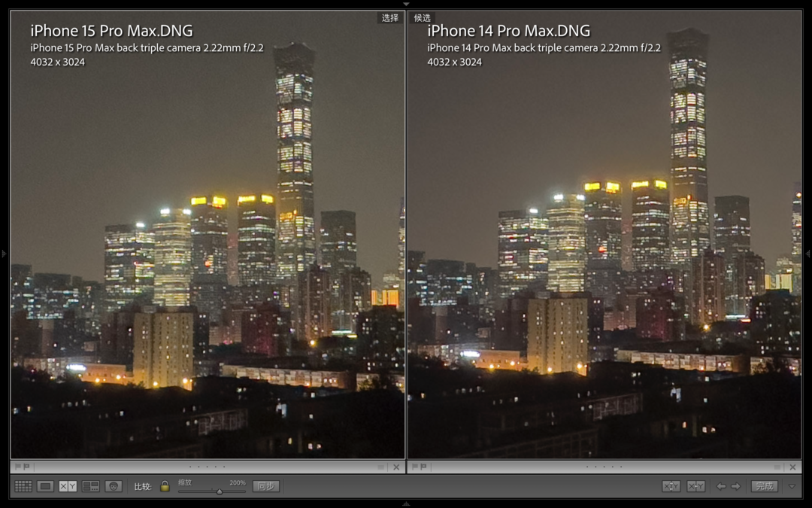Flag the iPhone 14 Pro Max photo as picked

pos(414,467)
